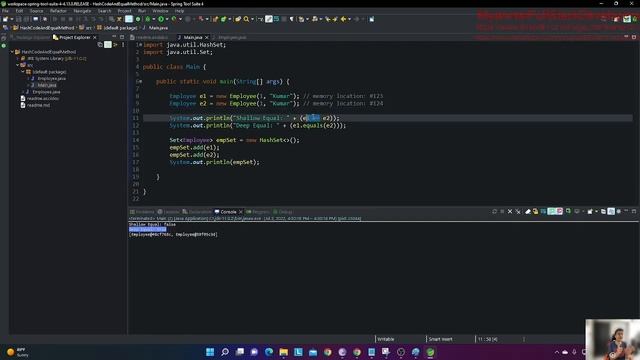Image resolution: width=640 pixels, height=360 pixels.
Task: Toggle Link with Editor in Project Explorer
Action: point(108,44)
